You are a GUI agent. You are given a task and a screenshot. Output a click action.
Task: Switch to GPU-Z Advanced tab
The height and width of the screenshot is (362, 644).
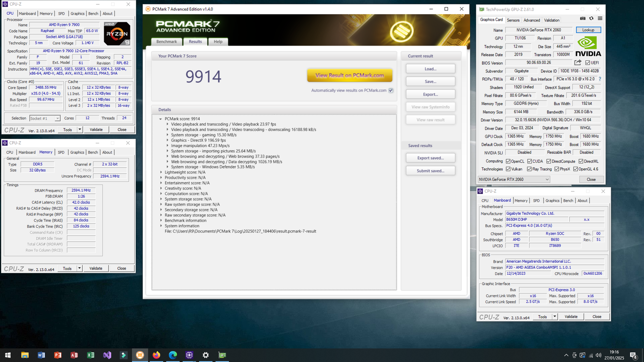coord(532,20)
